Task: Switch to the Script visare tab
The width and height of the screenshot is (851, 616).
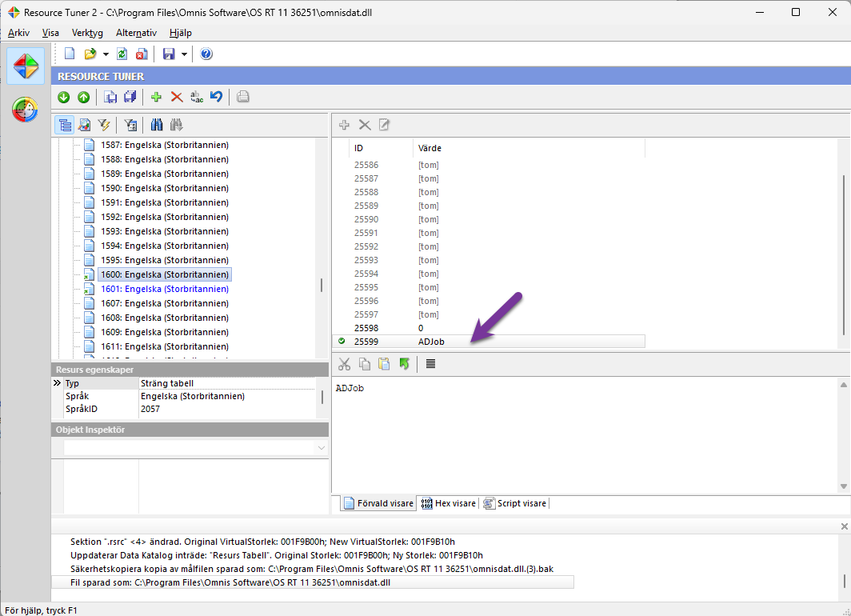Action: coord(514,503)
